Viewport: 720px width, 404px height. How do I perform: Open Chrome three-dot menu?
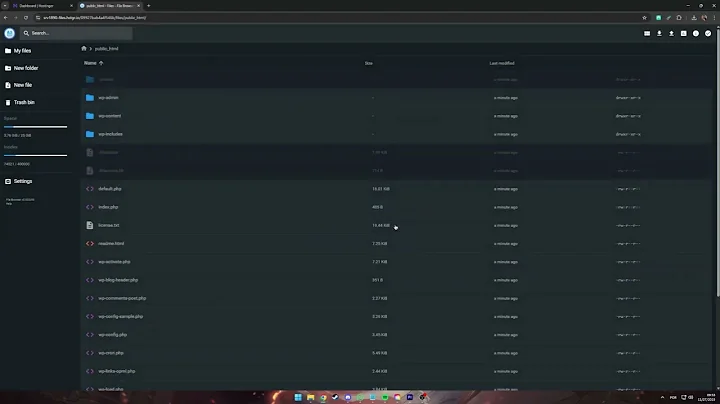click(x=714, y=17)
